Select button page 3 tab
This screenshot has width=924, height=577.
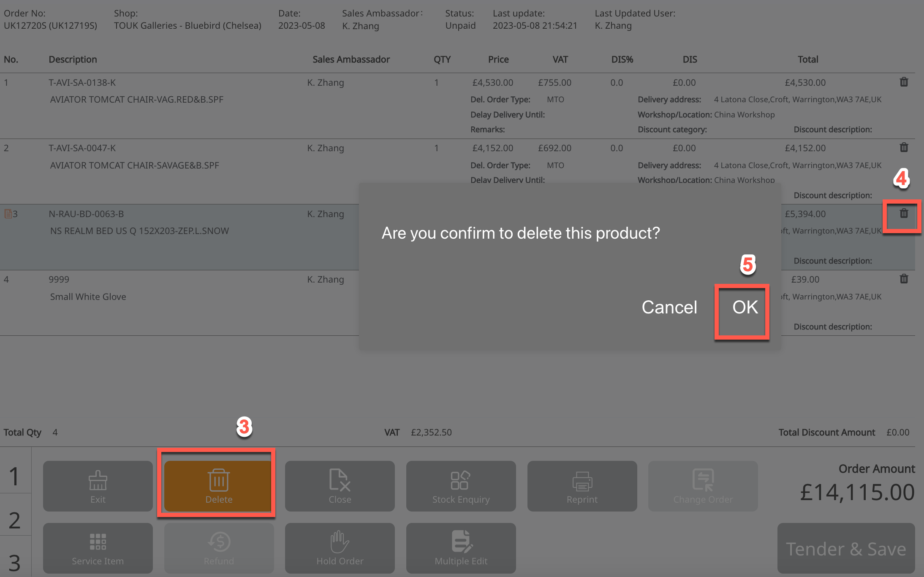pos(15,562)
